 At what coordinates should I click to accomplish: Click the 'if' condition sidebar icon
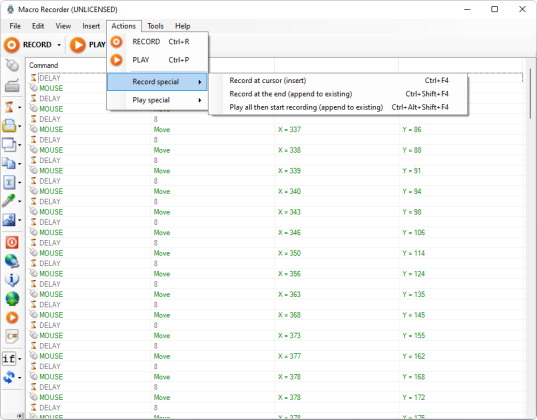click(x=9, y=359)
